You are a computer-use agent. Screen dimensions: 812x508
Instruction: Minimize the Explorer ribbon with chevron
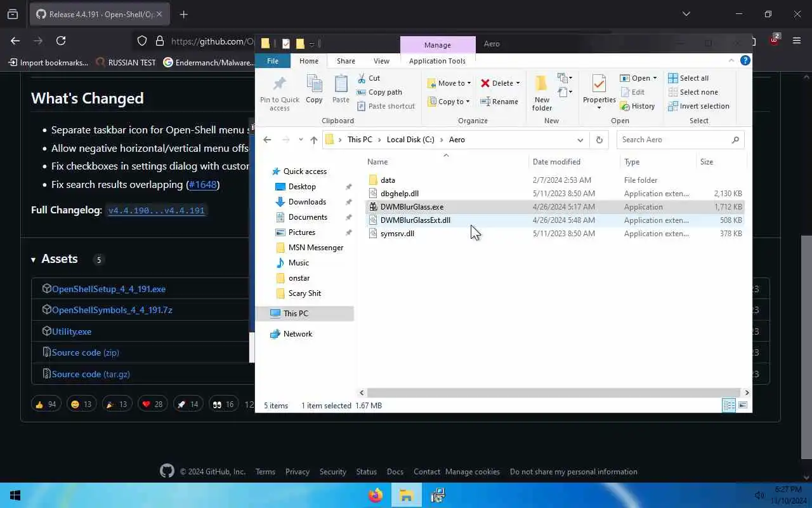731,60
